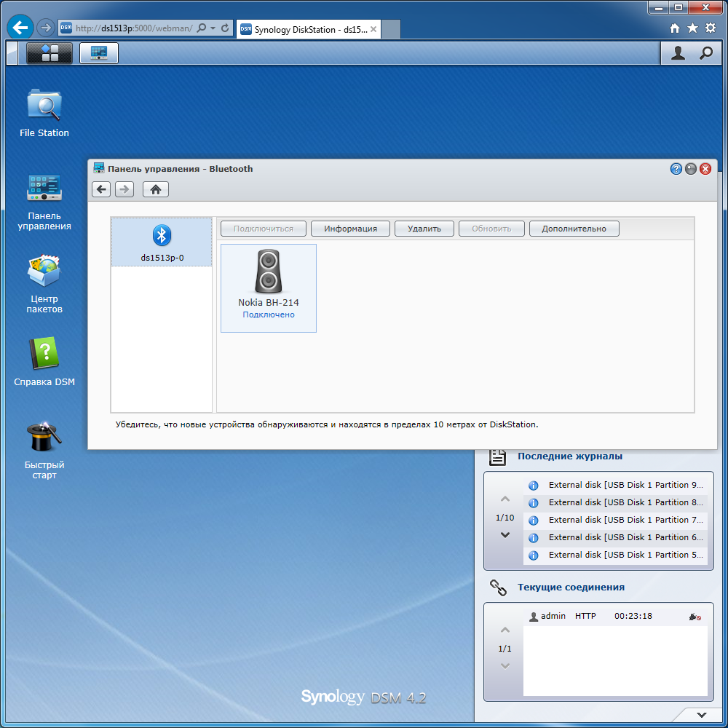Click the Информация button

350,229
